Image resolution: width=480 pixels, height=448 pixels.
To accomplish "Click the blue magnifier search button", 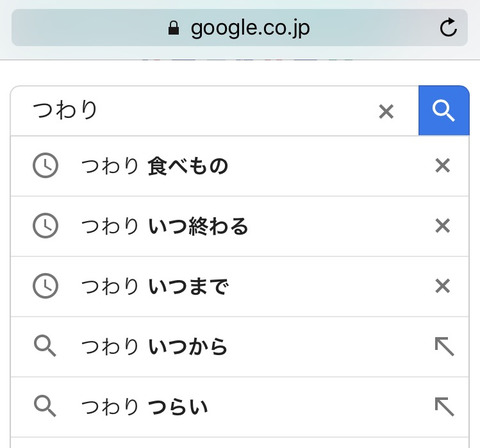I will point(444,111).
